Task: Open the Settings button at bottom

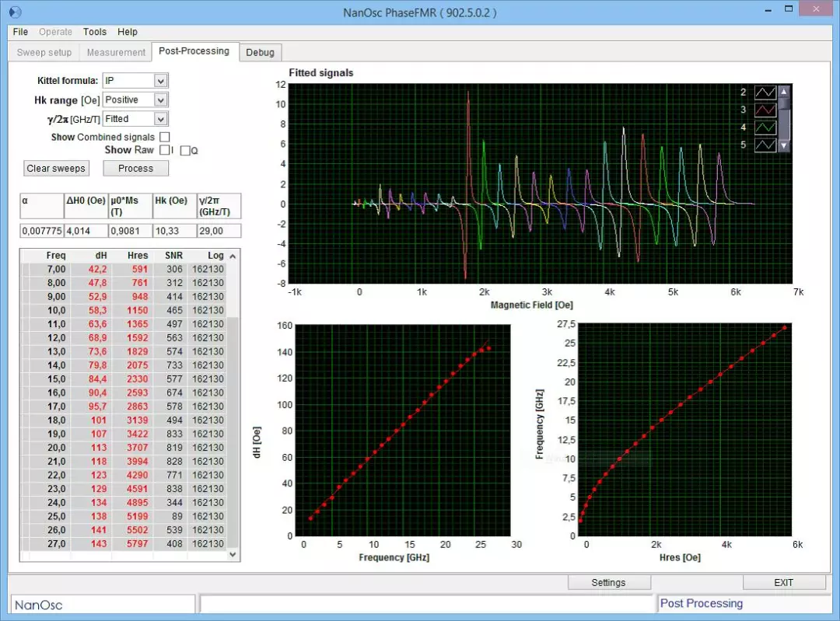Action: click(x=609, y=582)
